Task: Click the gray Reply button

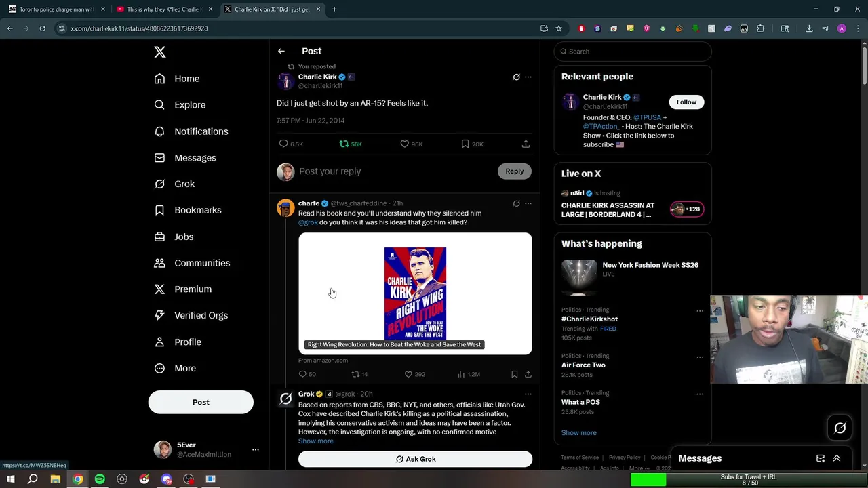Action: coord(515,171)
